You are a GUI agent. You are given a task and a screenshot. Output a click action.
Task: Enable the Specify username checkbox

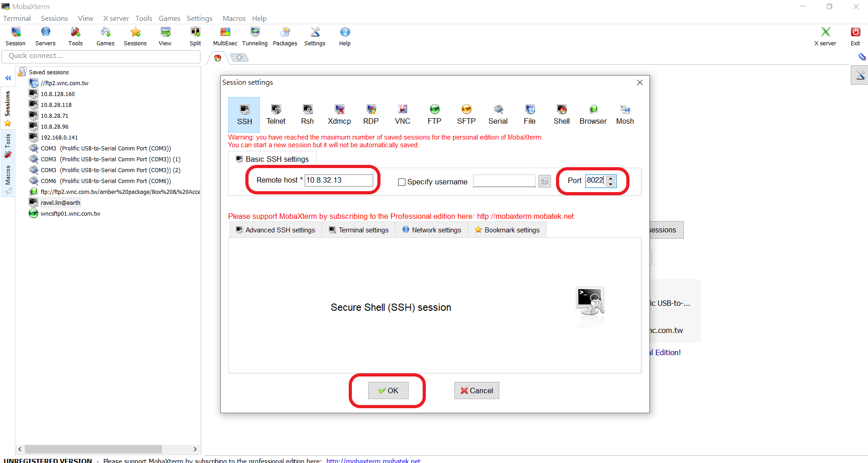[401, 182]
